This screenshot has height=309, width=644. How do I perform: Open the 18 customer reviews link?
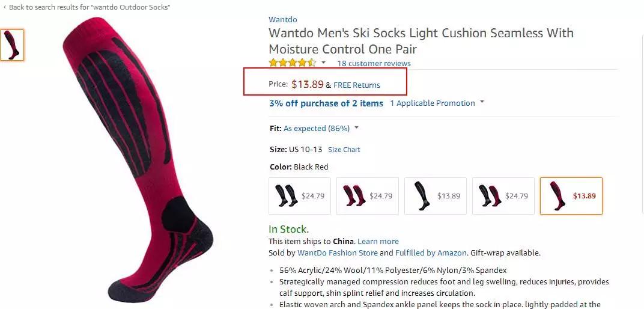click(x=374, y=63)
